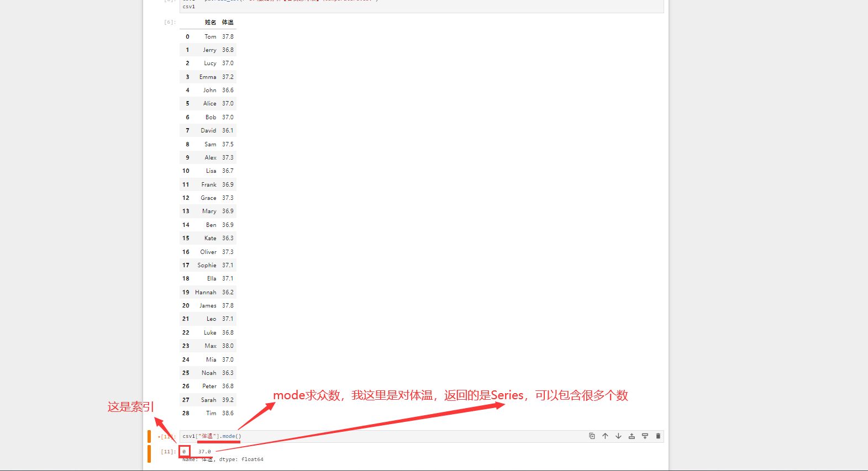Click the [6] output prompt label

pos(170,22)
